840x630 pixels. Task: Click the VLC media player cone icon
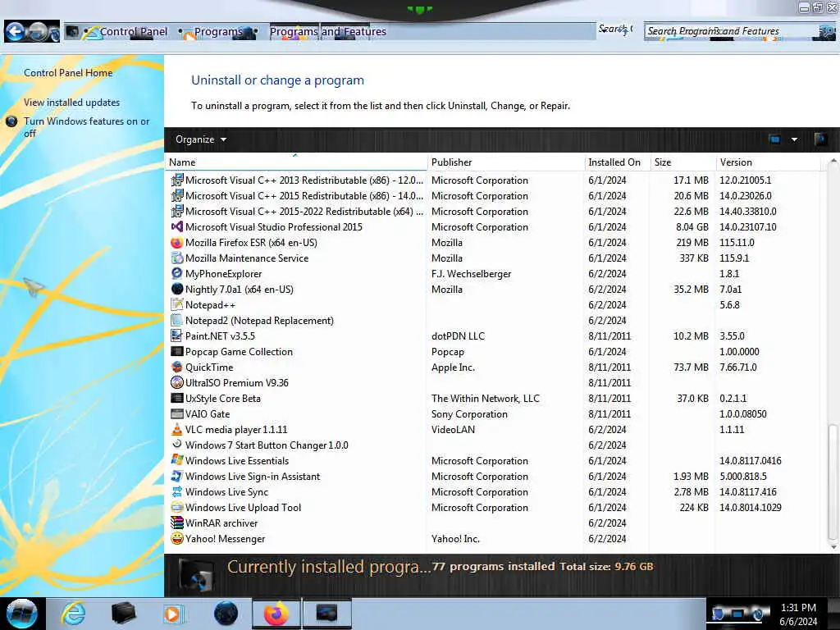(x=177, y=429)
